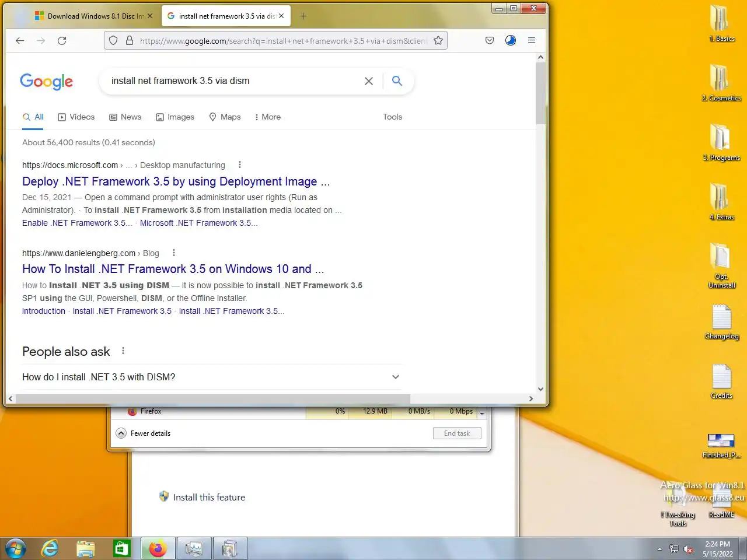Click the Google search magnifier button
The height and width of the screenshot is (560, 747).
point(397,81)
